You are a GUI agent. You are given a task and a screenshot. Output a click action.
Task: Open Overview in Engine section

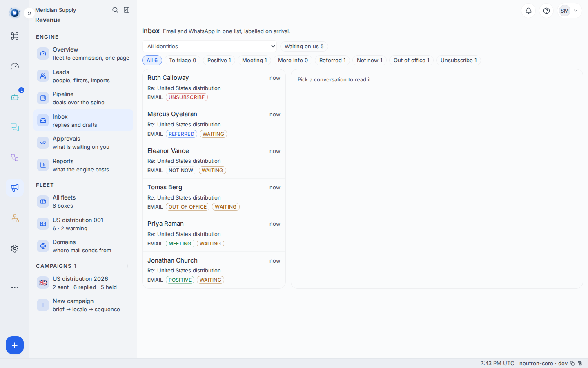[x=83, y=54]
